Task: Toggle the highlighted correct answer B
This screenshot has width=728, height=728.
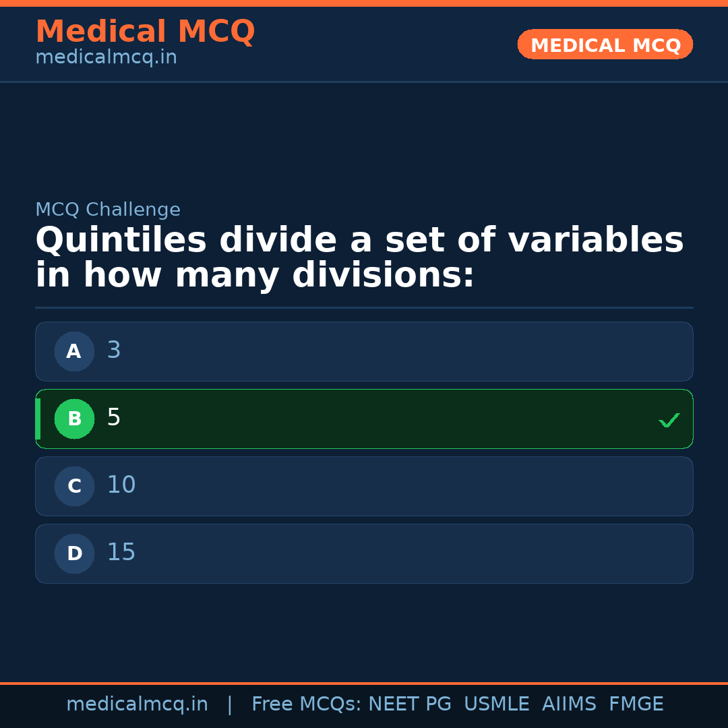Action: coord(364,419)
